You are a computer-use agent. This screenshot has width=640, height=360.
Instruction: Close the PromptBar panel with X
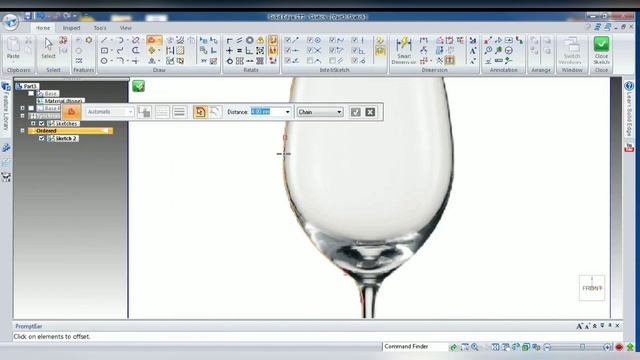click(618, 326)
